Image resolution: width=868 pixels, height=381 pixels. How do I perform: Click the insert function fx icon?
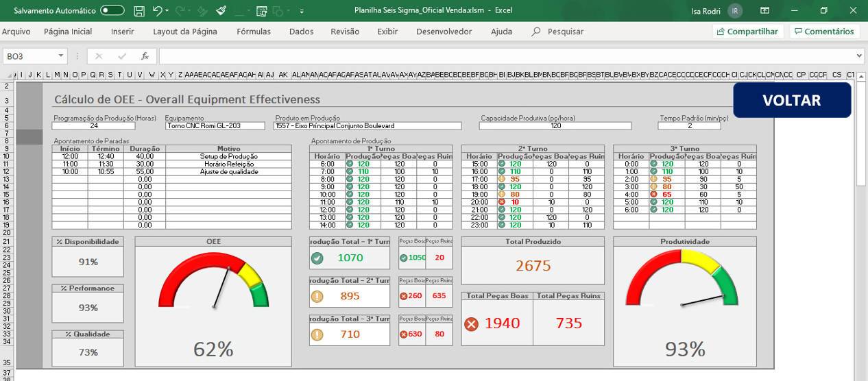coord(145,56)
